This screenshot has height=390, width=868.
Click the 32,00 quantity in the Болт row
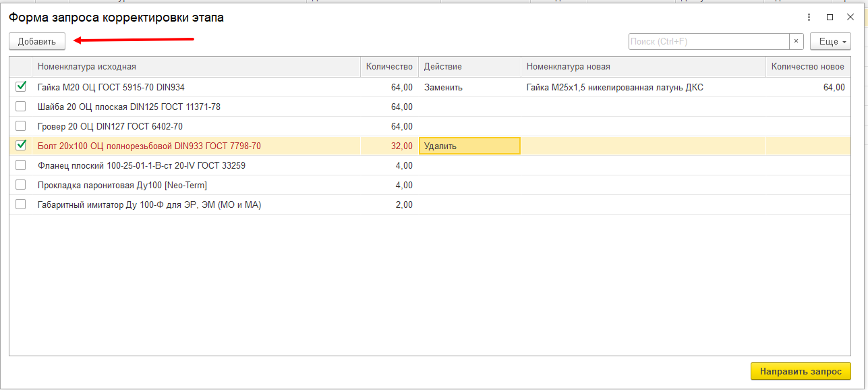[401, 146]
